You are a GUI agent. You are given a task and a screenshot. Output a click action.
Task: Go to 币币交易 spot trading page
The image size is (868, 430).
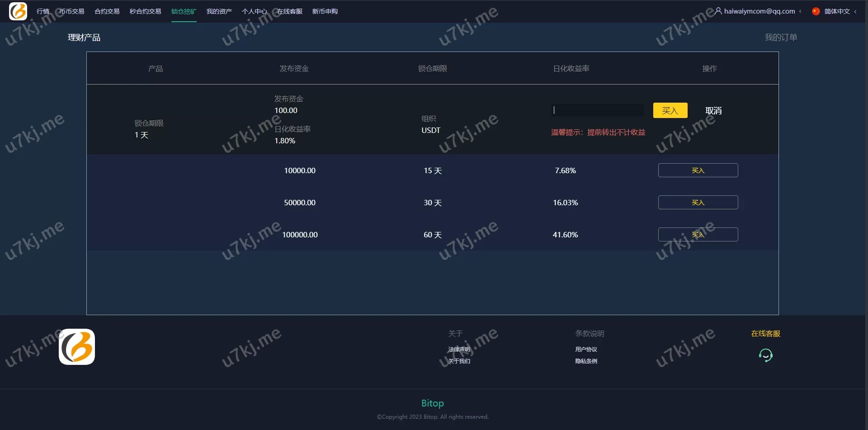(x=72, y=11)
